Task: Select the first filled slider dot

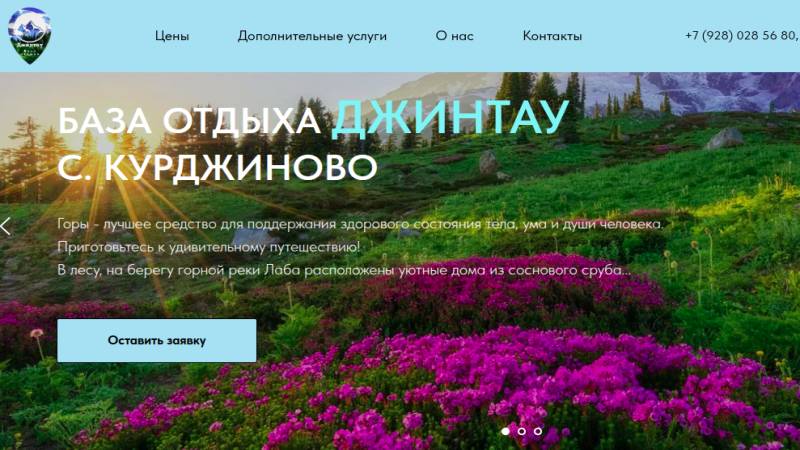Action: 506,431
